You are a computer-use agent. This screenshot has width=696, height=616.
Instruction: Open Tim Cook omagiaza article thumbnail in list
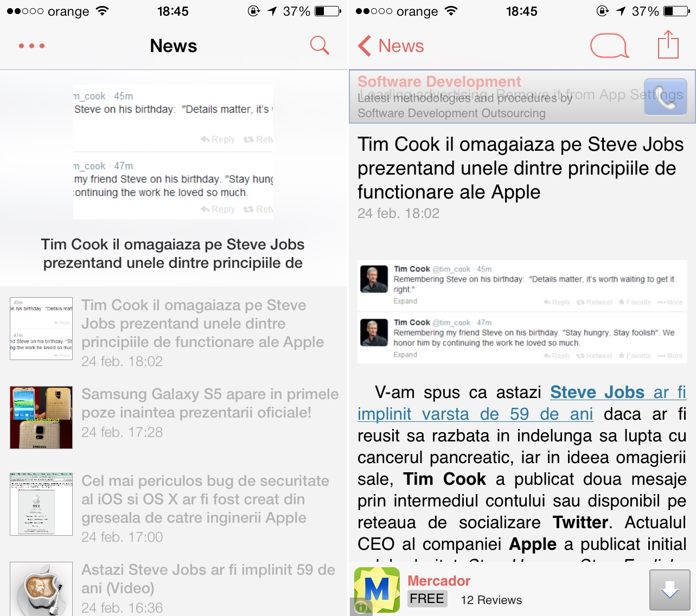point(41,329)
